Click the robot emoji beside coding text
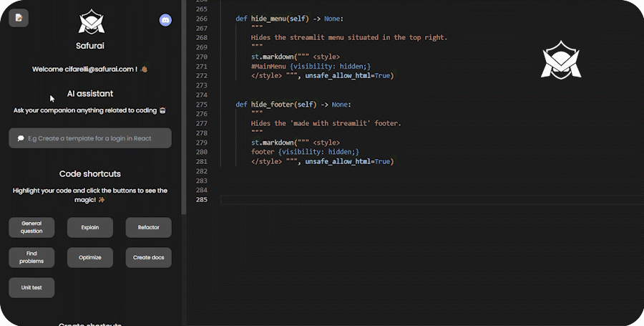The image size is (644, 326). tap(163, 110)
